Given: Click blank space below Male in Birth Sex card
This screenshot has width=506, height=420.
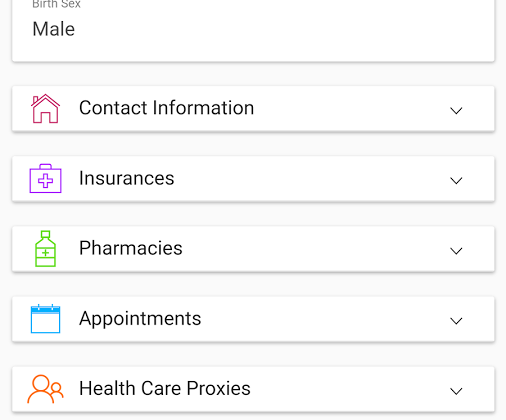Looking at the screenshot, I should (x=253, y=50).
